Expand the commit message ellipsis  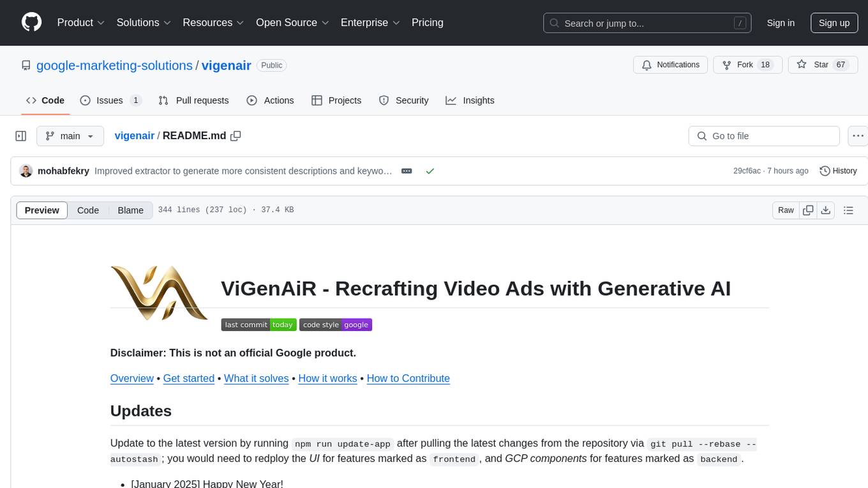pyautogui.click(x=407, y=171)
